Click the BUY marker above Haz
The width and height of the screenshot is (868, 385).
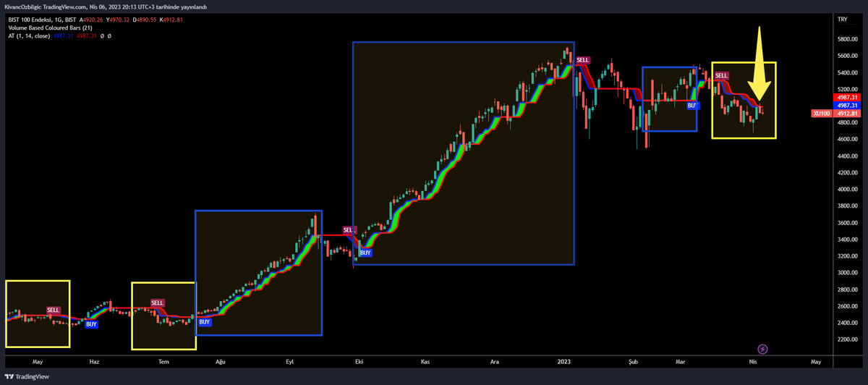(x=92, y=324)
